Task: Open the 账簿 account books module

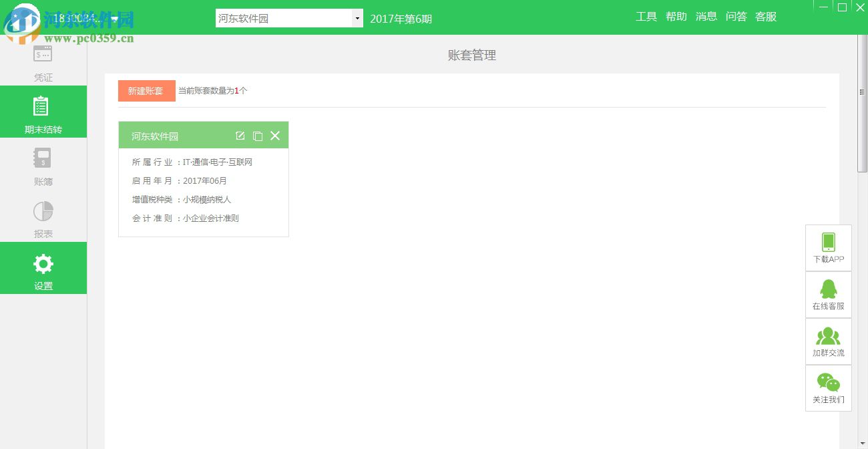Action: 43,167
